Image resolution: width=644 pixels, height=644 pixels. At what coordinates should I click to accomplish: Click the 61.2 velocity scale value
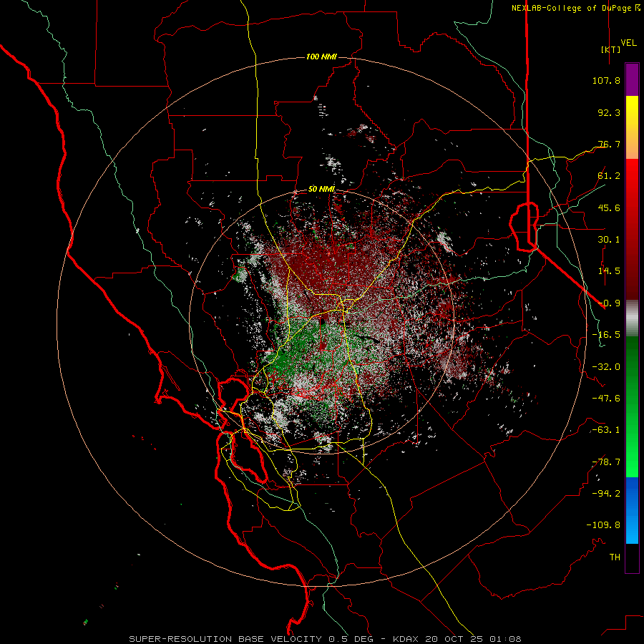[x=609, y=176]
